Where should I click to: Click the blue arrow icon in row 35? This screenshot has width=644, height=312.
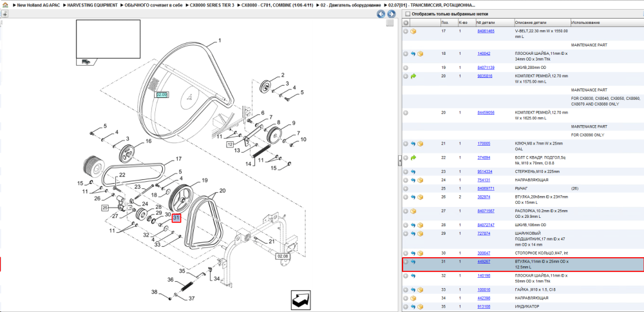coord(413,307)
